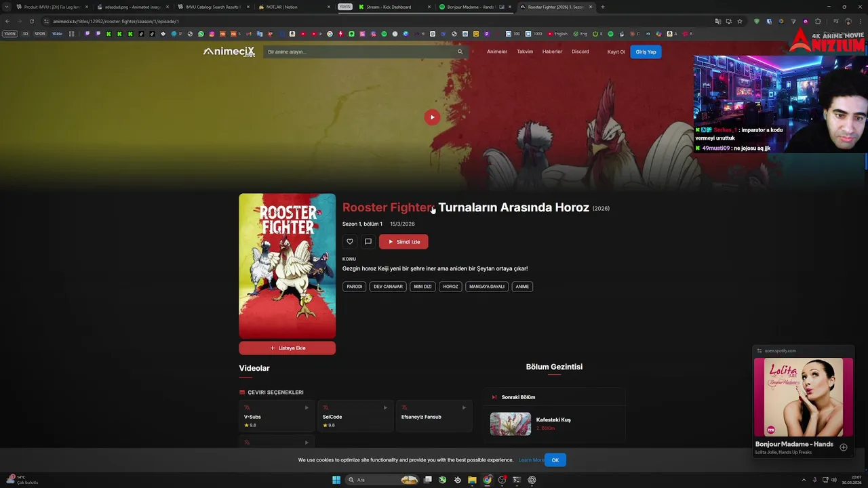Open the Kafesteki Kuş episode title

point(553,420)
